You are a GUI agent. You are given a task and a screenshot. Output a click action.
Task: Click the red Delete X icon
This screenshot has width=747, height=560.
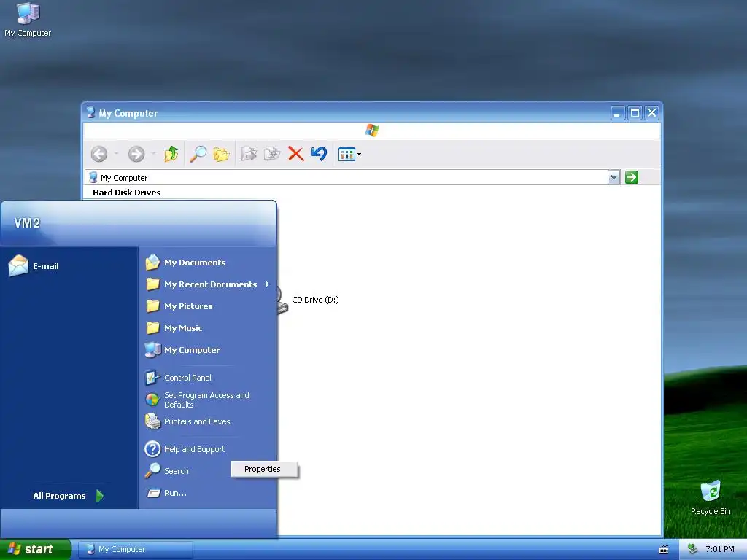click(x=296, y=154)
